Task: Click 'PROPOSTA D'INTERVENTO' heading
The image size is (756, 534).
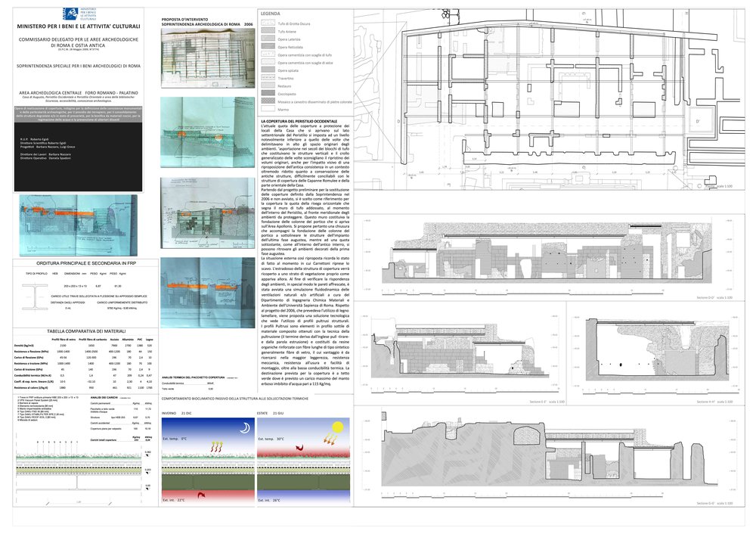Action: 184,20
